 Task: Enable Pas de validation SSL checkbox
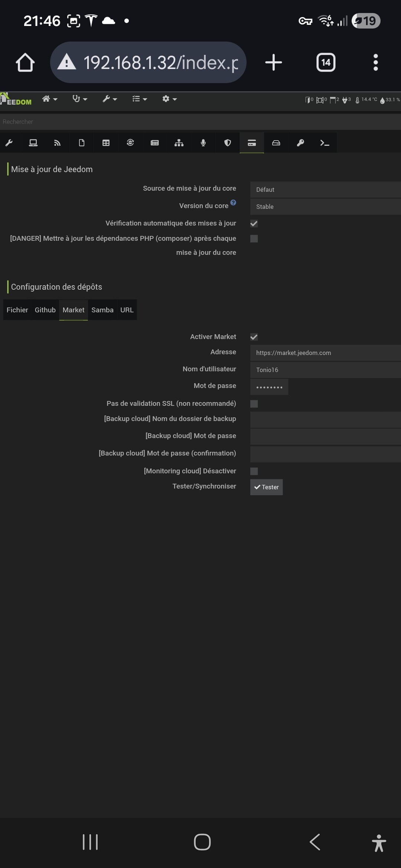(x=254, y=404)
